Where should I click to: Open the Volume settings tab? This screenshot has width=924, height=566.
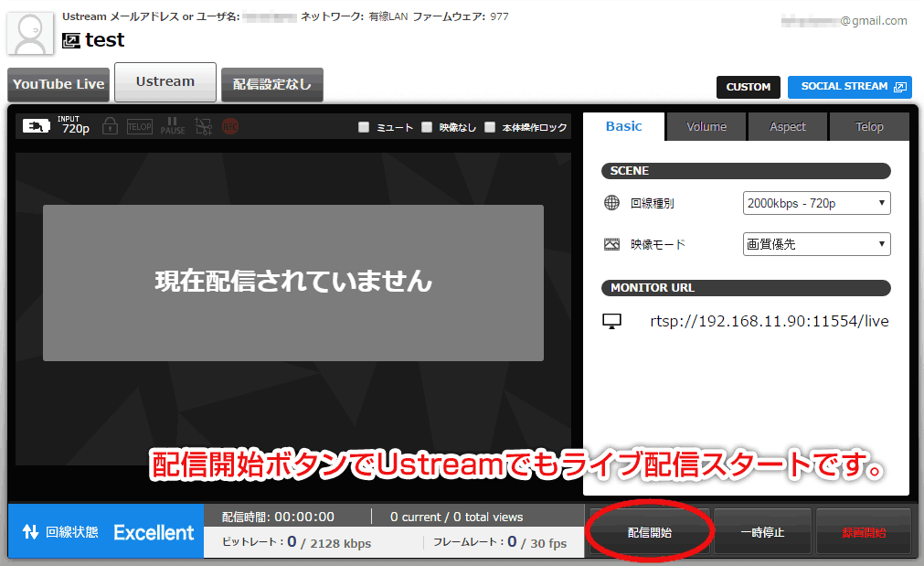click(x=706, y=127)
